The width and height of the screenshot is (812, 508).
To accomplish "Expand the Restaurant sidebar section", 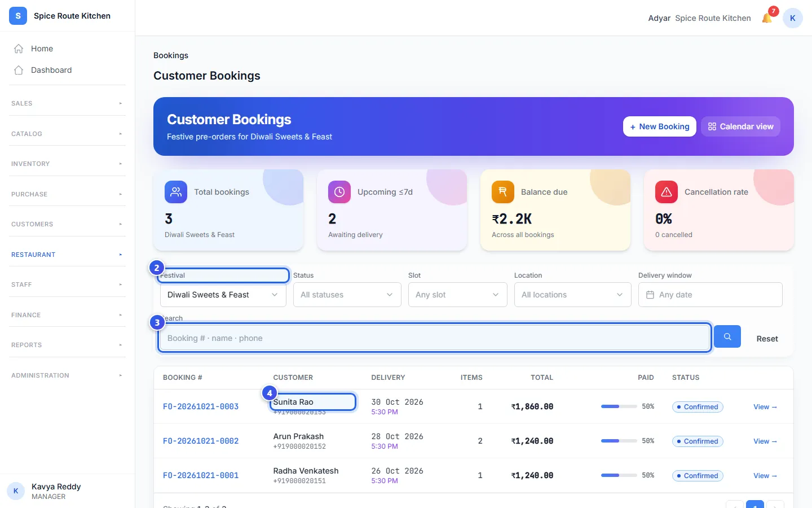I will [x=67, y=255].
